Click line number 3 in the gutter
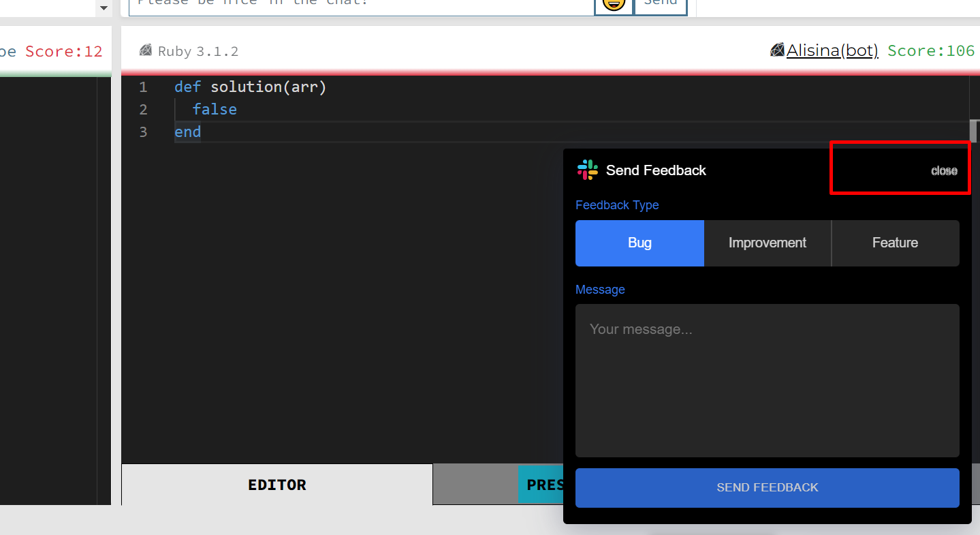The width and height of the screenshot is (980, 535). (x=143, y=132)
